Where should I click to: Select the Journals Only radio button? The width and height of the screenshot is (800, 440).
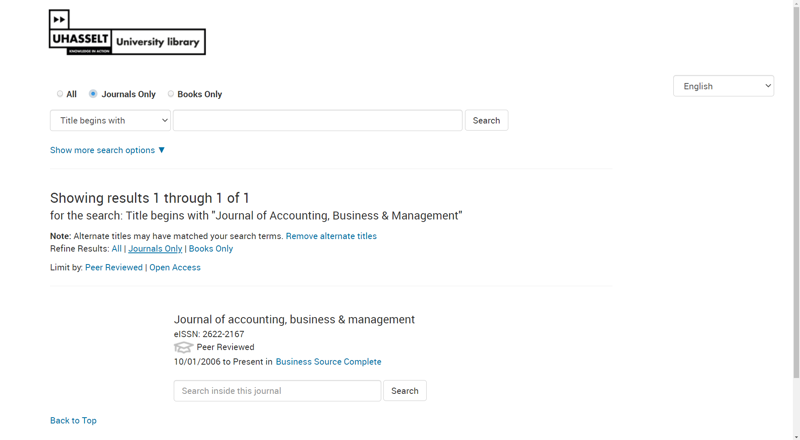[x=93, y=94]
